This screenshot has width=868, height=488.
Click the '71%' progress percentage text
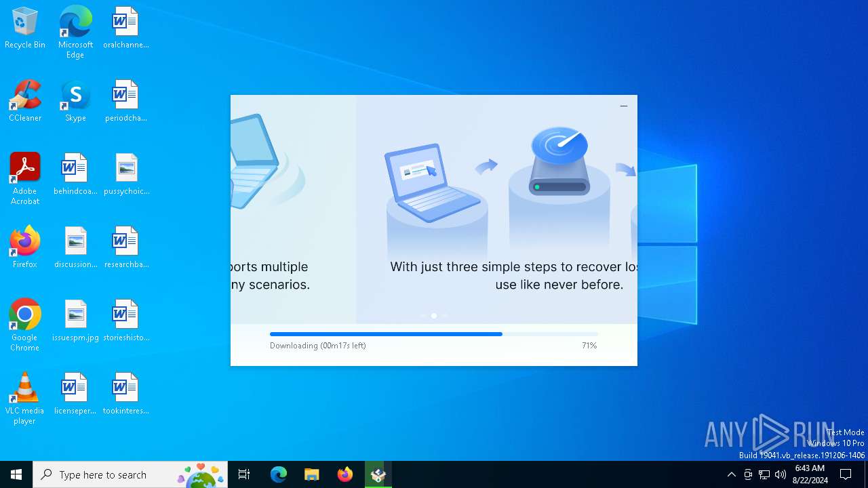pyautogui.click(x=589, y=346)
